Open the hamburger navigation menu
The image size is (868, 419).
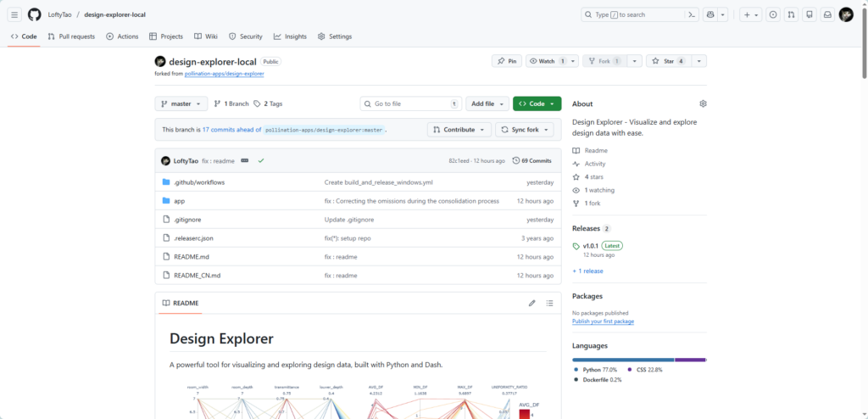tap(14, 14)
